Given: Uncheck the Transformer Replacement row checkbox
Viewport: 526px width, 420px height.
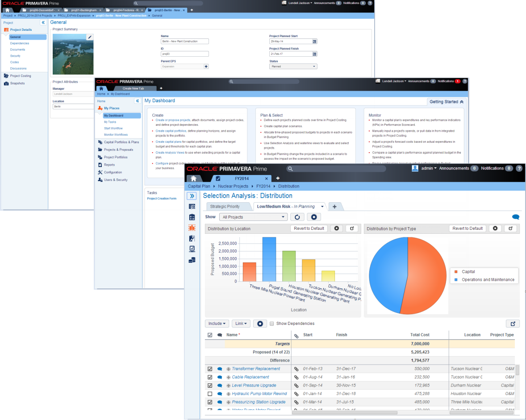Looking at the screenshot, I should (x=210, y=369).
